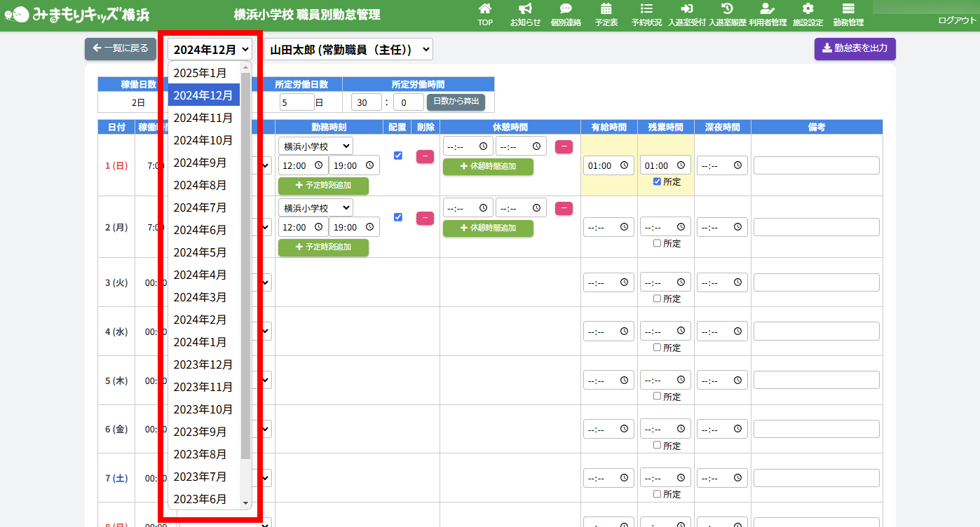Click 日数から算出 button
This screenshot has height=527, width=980.
tap(456, 102)
